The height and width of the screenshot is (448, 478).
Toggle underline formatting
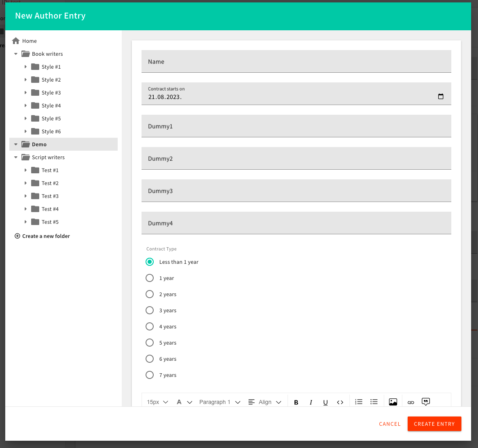point(325,402)
